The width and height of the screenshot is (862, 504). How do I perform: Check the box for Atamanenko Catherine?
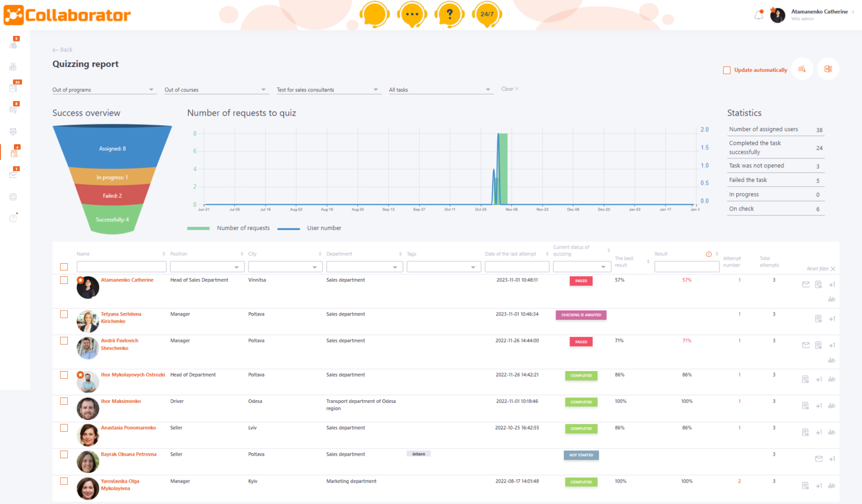tap(64, 280)
